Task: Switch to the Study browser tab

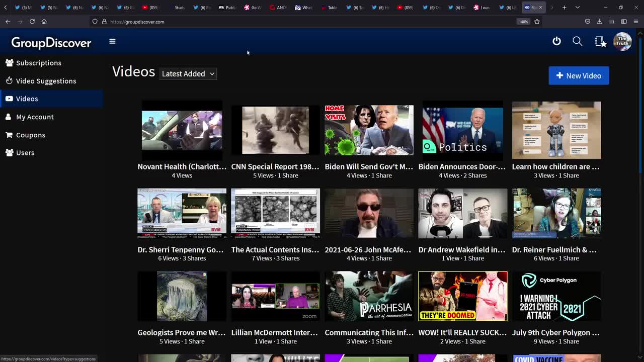Action: click(180, 8)
